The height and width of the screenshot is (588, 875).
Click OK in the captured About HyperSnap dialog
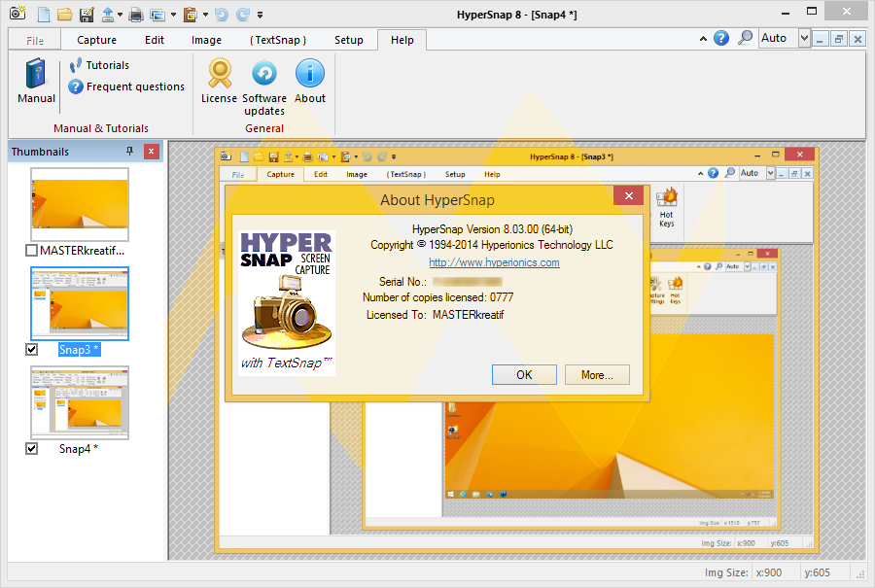[x=524, y=375]
